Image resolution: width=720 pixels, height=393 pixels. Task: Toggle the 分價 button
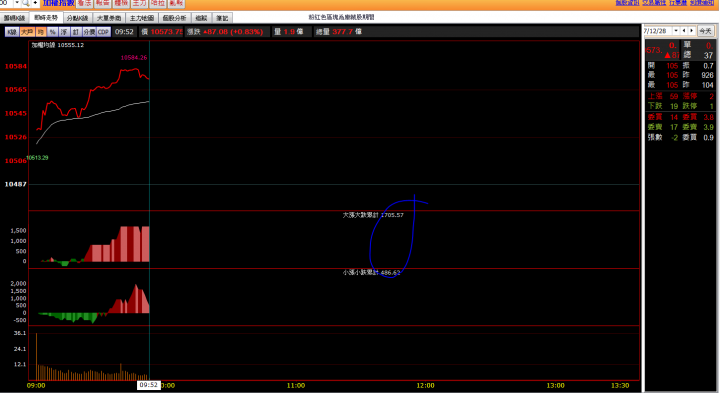point(89,32)
